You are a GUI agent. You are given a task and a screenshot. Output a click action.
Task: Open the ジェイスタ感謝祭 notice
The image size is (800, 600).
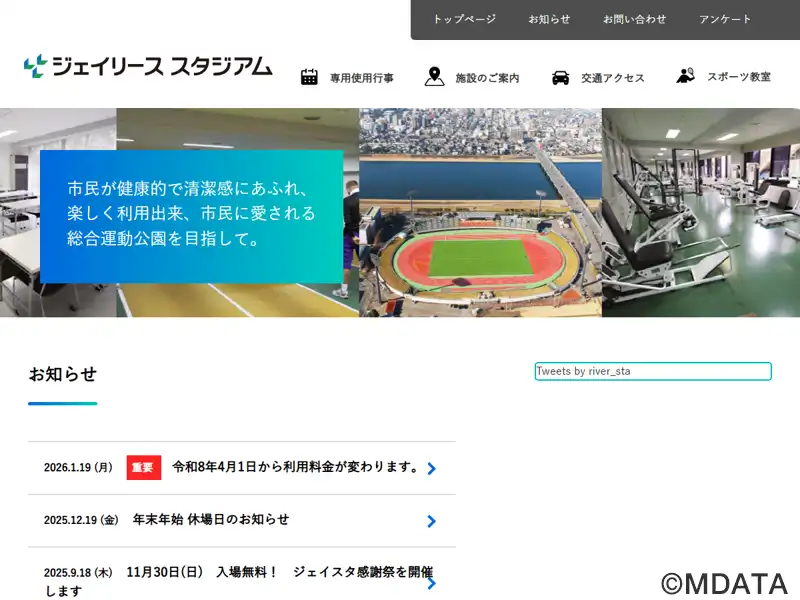(x=239, y=581)
